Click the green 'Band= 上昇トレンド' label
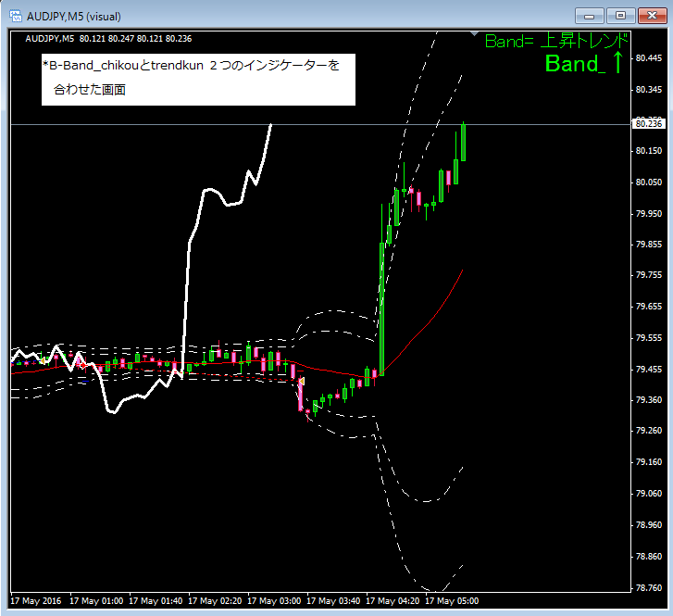673x616 pixels. [556, 42]
